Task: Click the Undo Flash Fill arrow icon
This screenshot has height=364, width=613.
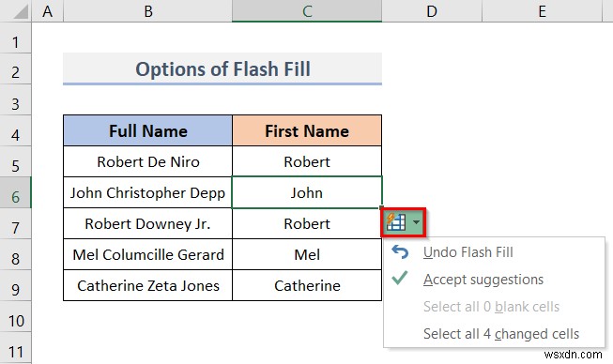Action: [400, 252]
